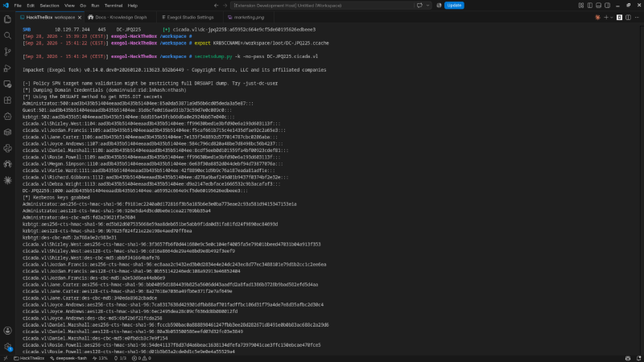644x362 pixels.
Task: Expand the dropdown next to plus icon
Action: (x=612, y=17)
